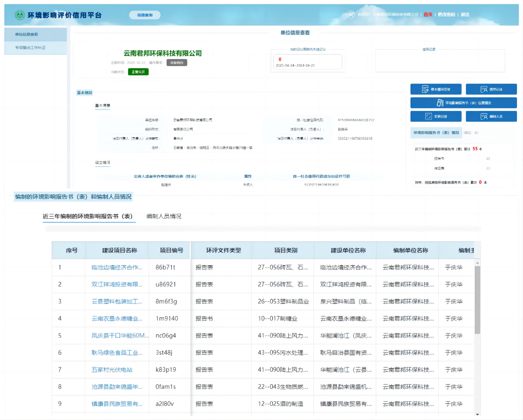
Task: Click the 修改密码 link
Action: (446, 14)
